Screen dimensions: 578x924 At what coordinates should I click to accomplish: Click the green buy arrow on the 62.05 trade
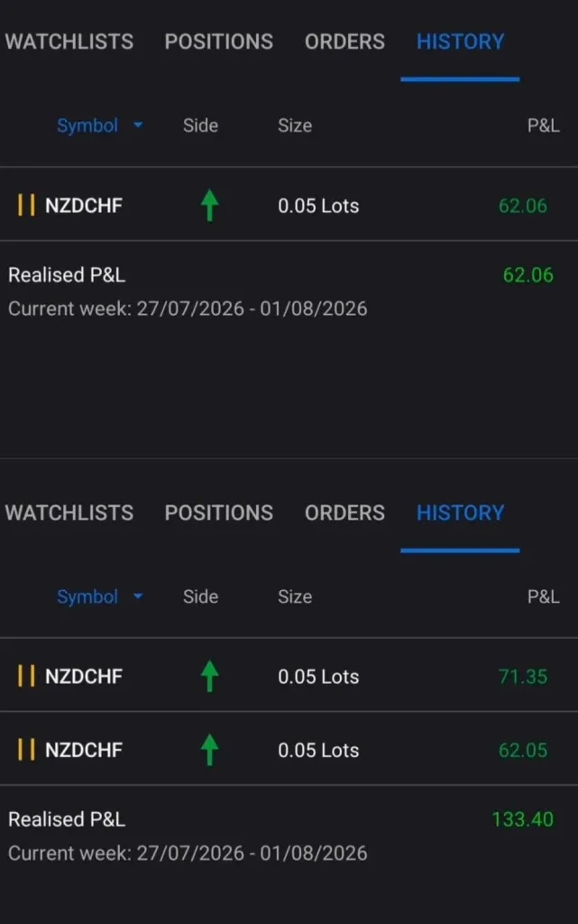209,750
